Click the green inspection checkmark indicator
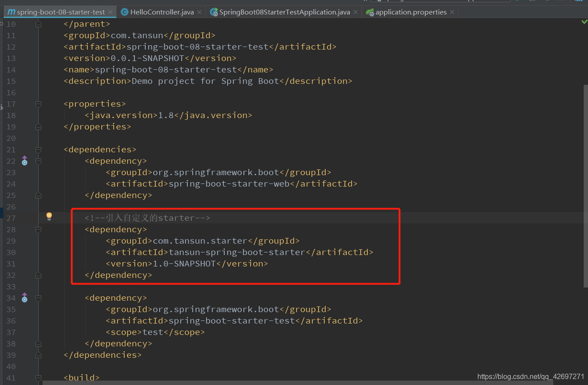 coord(584,22)
